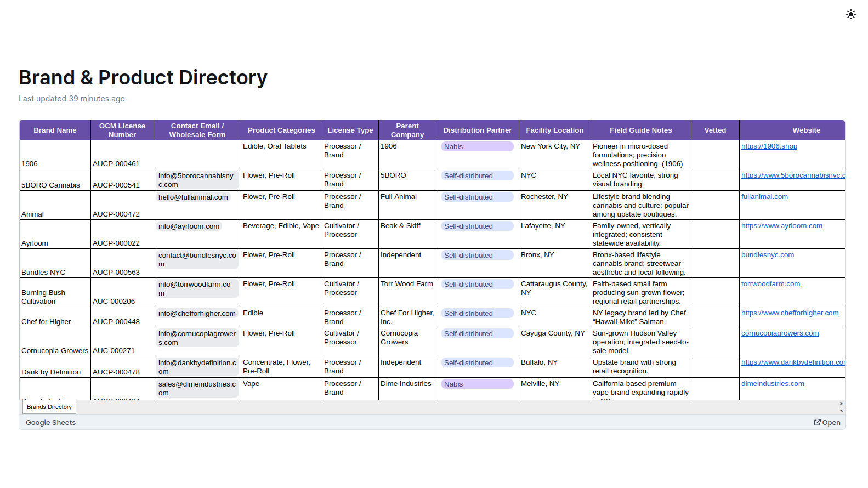Click the left scroll arrow in sheet footer
Image resolution: width=868 pixels, height=488 pixels.
point(841,410)
